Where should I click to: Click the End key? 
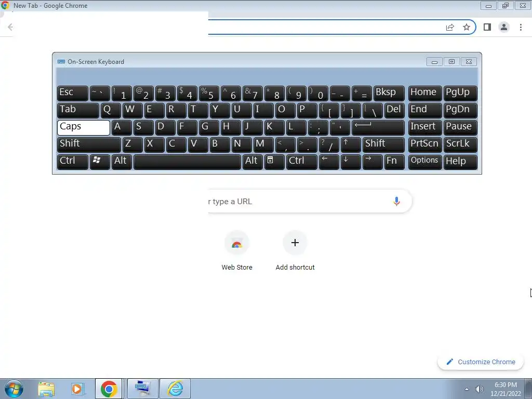[x=425, y=110]
